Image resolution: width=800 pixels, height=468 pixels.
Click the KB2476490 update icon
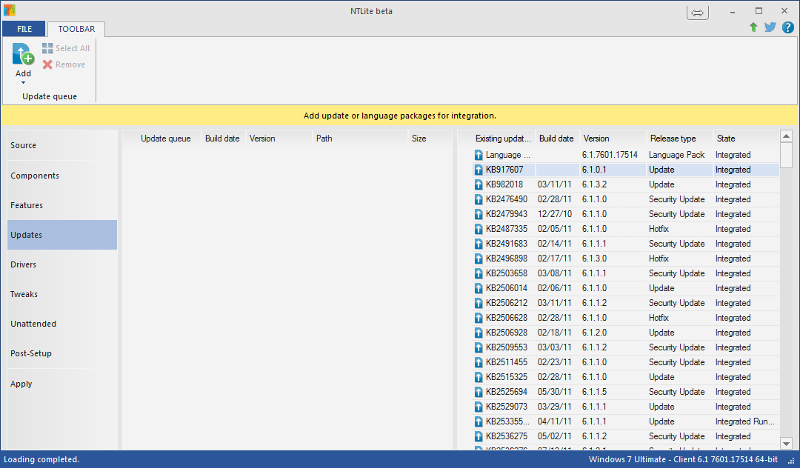point(479,199)
